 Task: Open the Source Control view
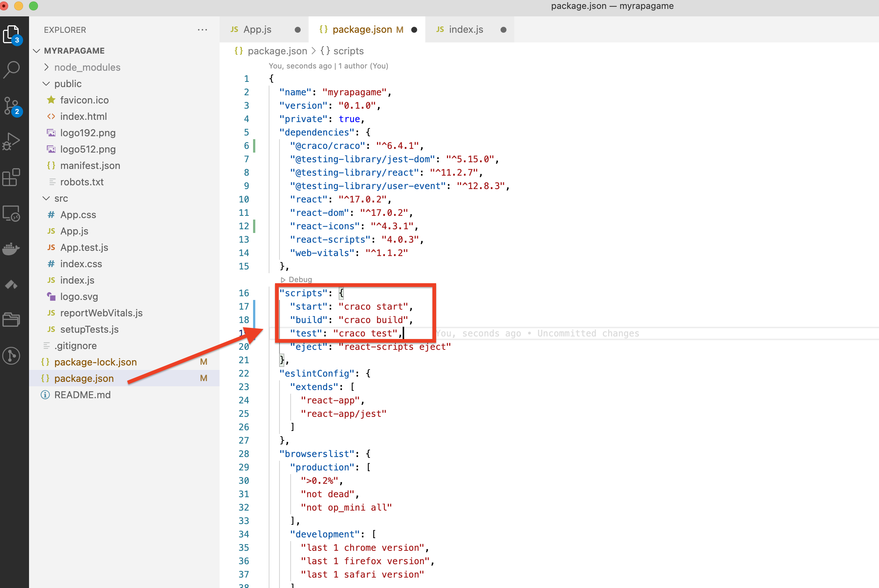(12, 105)
